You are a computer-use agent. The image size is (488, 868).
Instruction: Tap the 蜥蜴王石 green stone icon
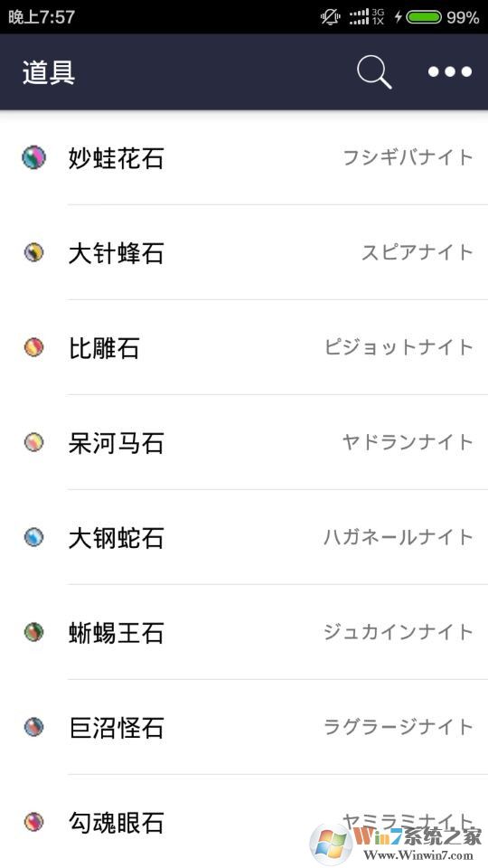(x=33, y=632)
